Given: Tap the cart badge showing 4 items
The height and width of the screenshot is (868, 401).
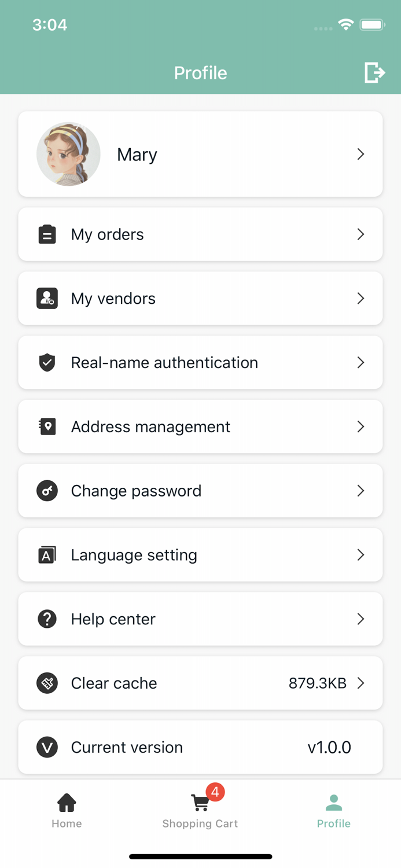Looking at the screenshot, I should [215, 792].
